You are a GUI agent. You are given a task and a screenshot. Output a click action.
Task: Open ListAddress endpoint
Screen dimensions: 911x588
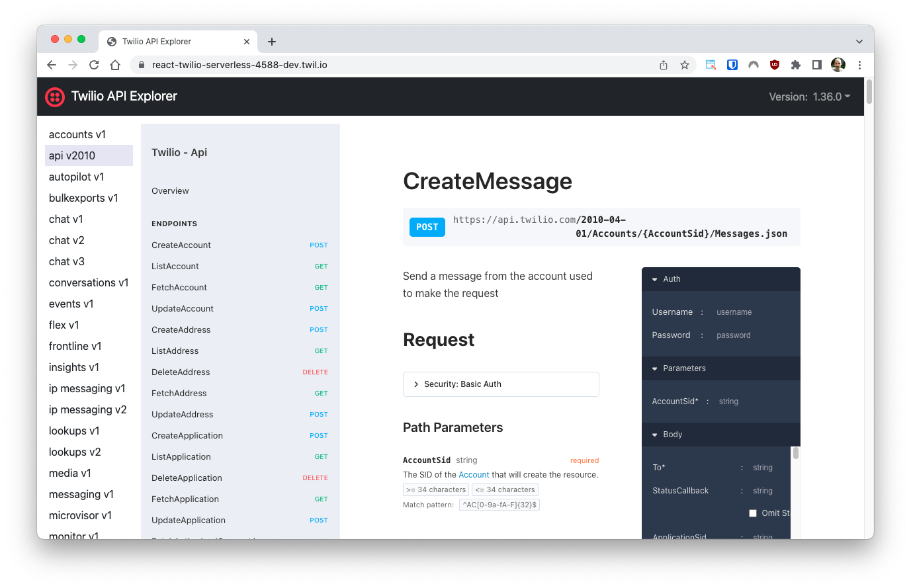pos(239,351)
